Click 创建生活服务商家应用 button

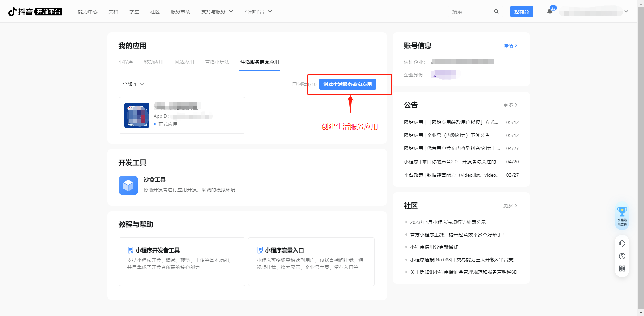[x=347, y=84]
